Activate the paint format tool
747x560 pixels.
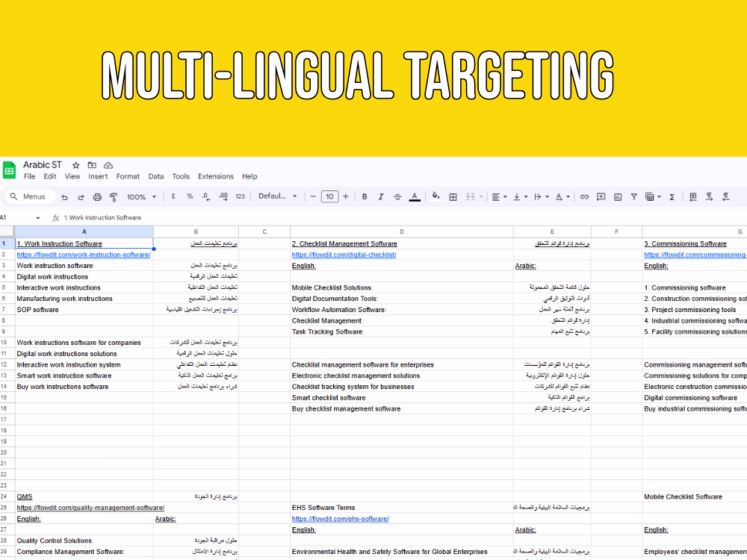click(114, 196)
